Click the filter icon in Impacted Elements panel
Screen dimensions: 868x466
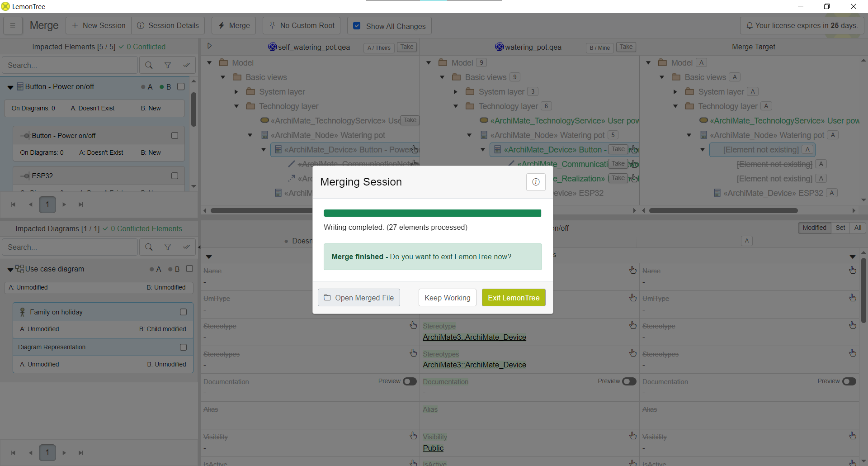pyautogui.click(x=167, y=65)
